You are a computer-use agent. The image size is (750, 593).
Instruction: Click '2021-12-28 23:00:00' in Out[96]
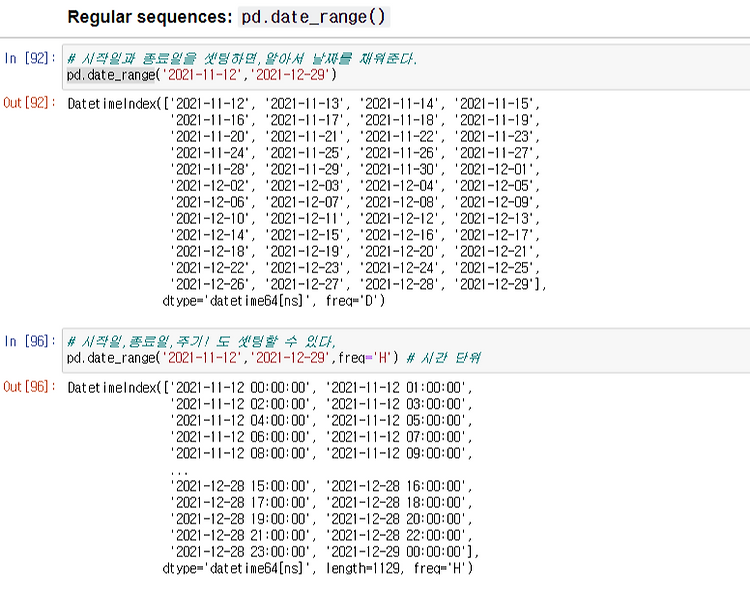click(x=241, y=551)
